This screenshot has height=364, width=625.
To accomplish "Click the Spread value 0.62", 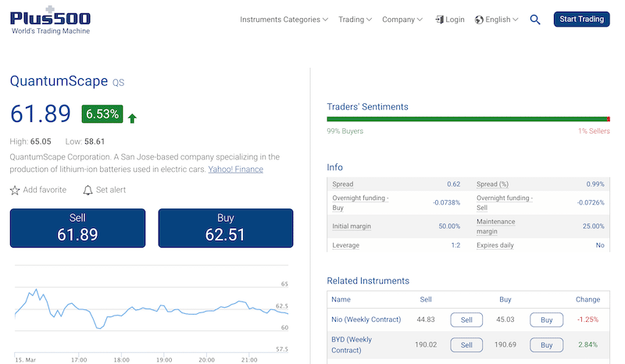I will 454,184.
